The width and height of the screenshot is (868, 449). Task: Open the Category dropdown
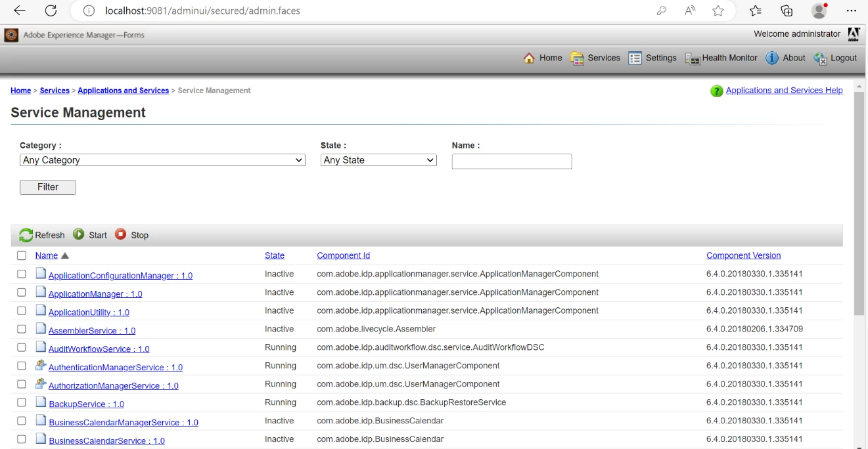[162, 160]
